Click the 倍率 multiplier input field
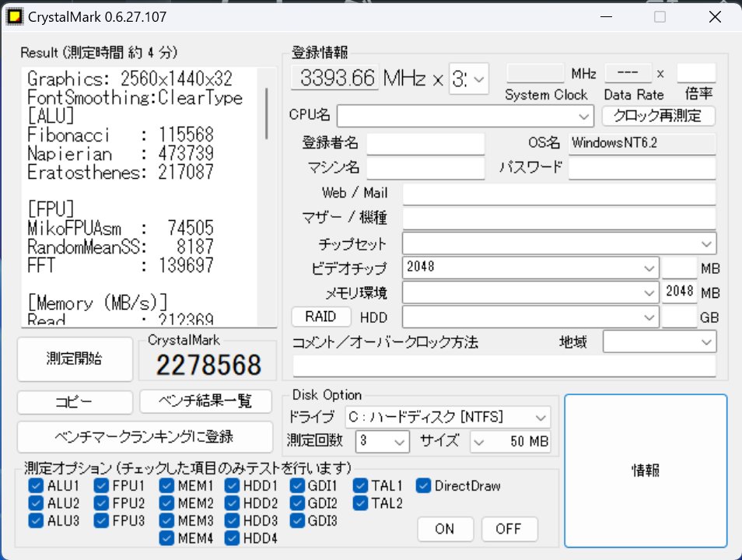The width and height of the screenshot is (742, 560). tap(696, 74)
